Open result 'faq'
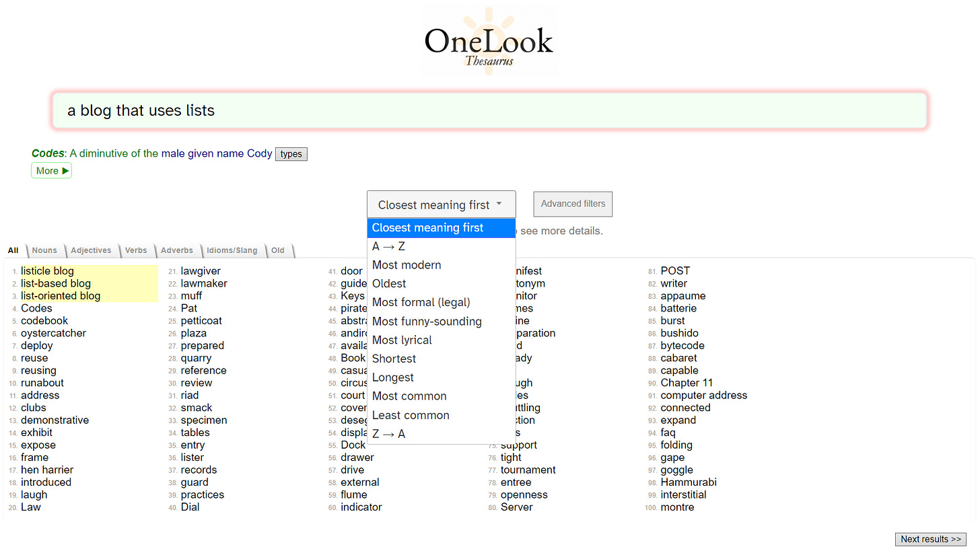 668,433
